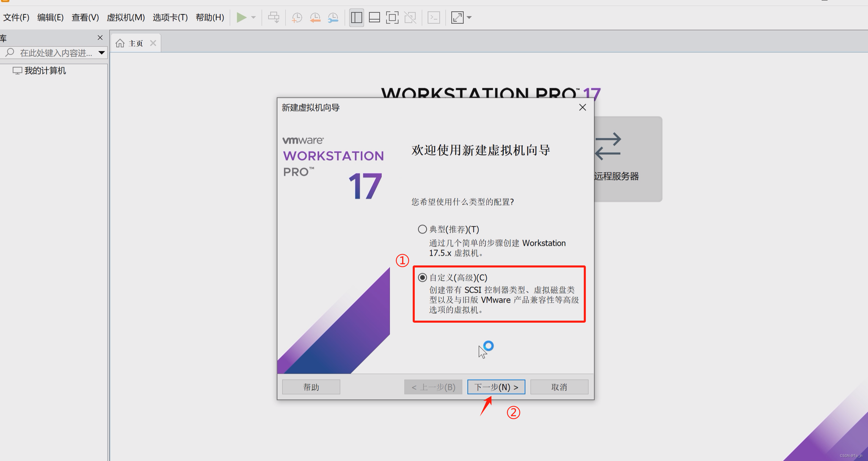868x461 pixels.
Task: Select the 典型(推荐)(T) radio option
Action: tap(422, 229)
